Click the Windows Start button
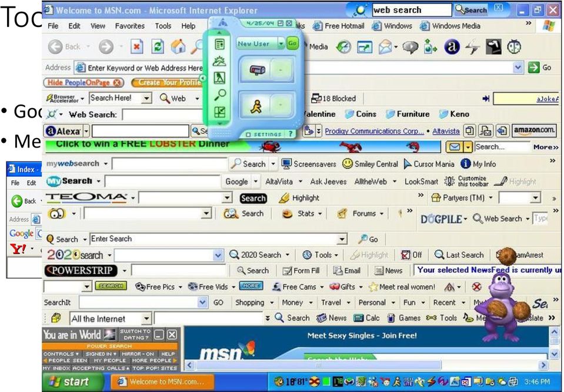Image resolution: width=564 pixels, height=392 pixels. 73,381
